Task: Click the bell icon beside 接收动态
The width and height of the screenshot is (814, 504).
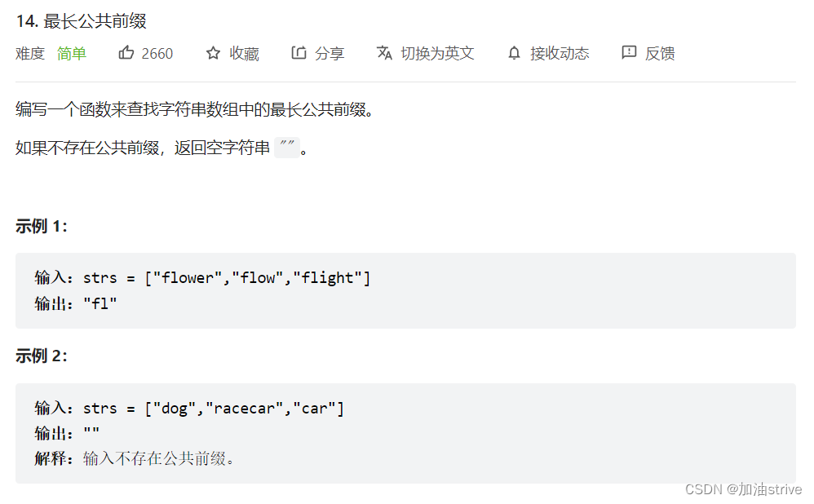Action: pyautogui.click(x=514, y=53)
